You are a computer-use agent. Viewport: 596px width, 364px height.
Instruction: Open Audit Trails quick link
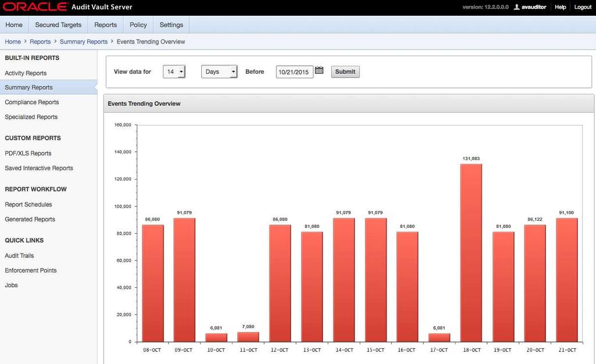(19, 255)
